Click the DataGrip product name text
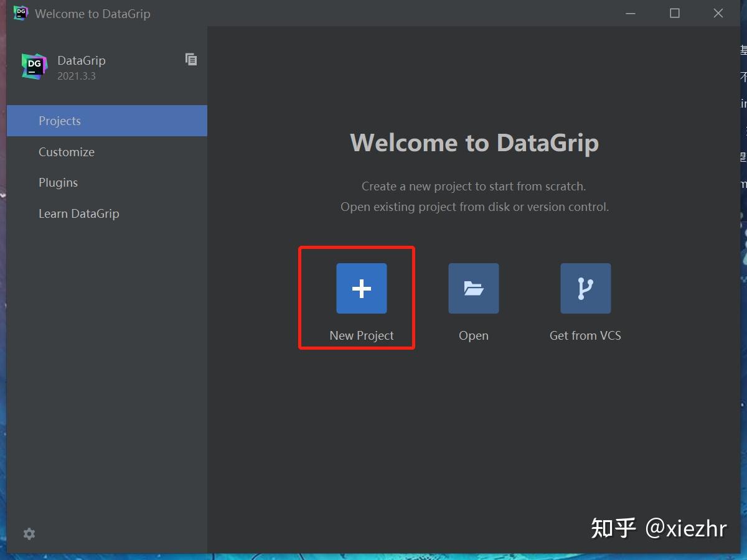Image resolution: width=747 pixels, height=560 pixels. click(x=82, y=60)
